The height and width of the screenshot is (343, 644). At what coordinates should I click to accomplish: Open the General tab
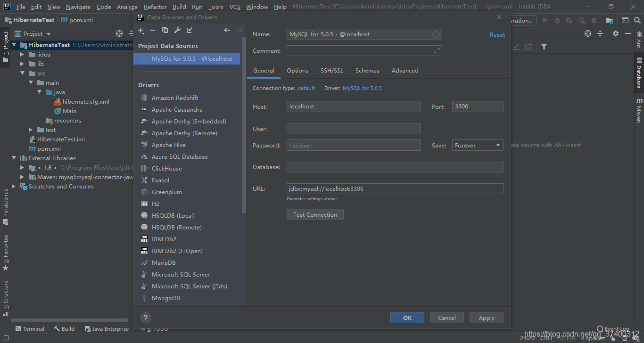pos(264,70)
